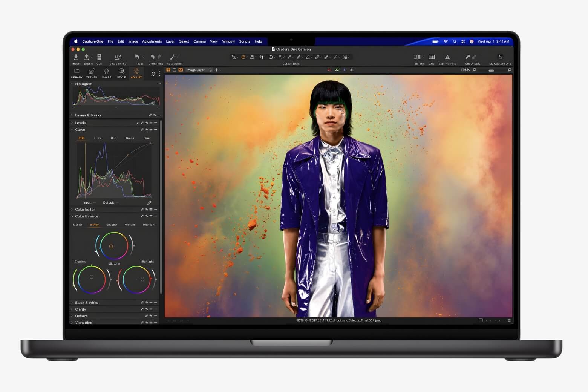Viewport: 588px width, 392px height.
Task: Open the Image Layer dropdown
Action: point(198,70)
